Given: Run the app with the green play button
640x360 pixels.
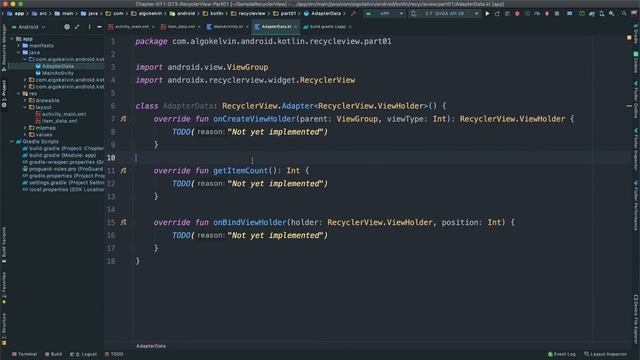Looking at the screenshot, I should pos(487,13).
